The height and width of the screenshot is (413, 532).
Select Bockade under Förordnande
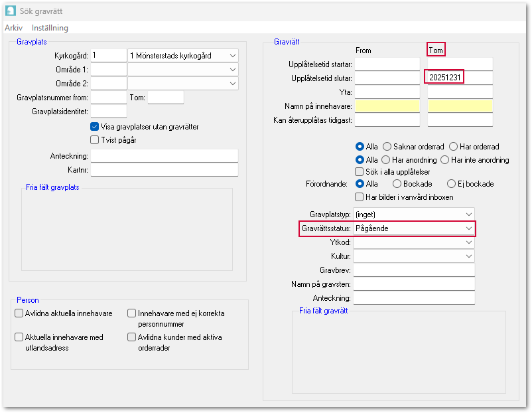click(x=397, y=184)
